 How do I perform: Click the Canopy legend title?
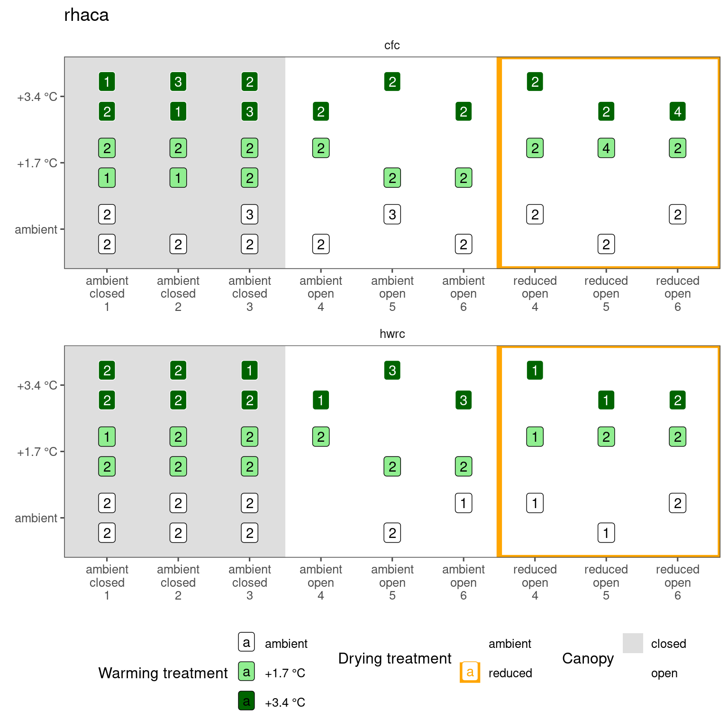coord(588,658)
